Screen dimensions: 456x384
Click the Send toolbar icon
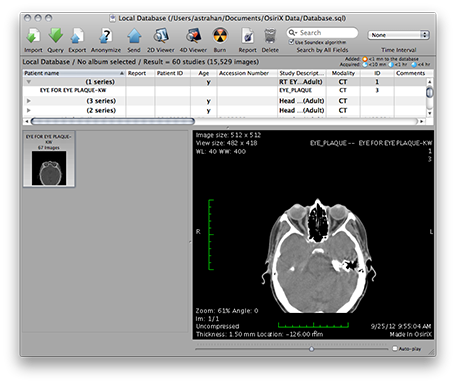pyautogui.click(x=134, y=36)
